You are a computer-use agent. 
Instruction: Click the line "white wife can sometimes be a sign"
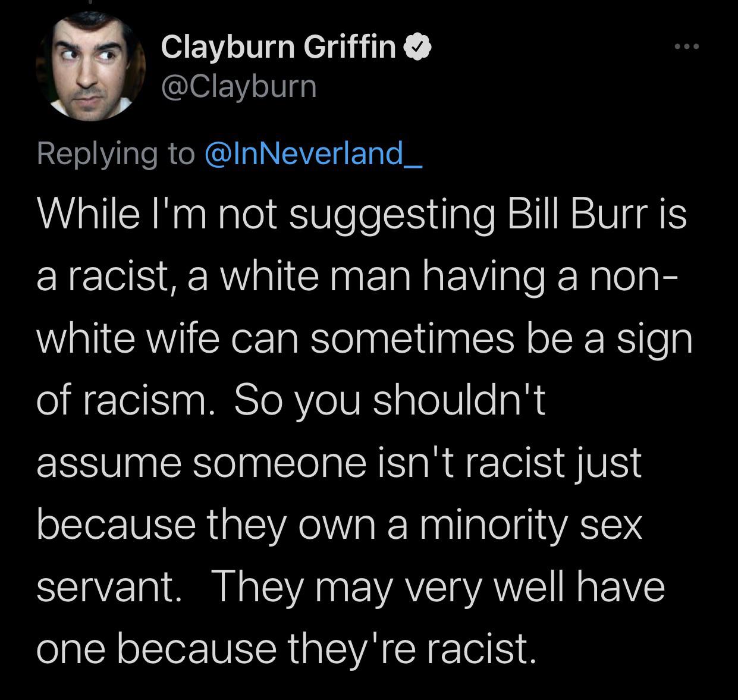pyautogui.click(x=365, y=340)
